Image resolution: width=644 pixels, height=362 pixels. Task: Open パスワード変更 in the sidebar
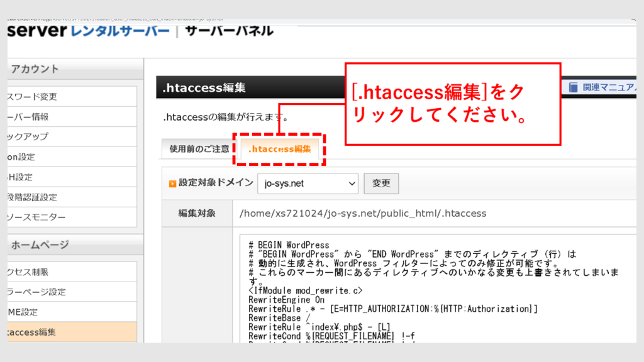point(72,96)
